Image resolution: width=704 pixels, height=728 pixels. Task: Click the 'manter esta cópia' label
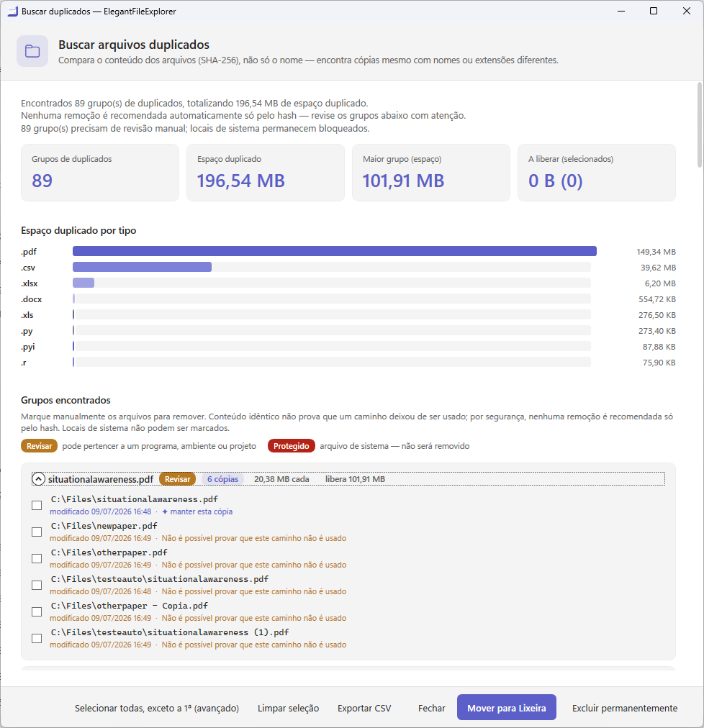tap(197, 511)
